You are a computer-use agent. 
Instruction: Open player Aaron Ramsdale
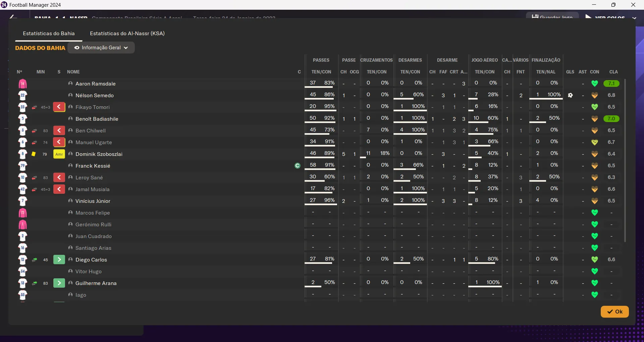[x=96, y=84]
